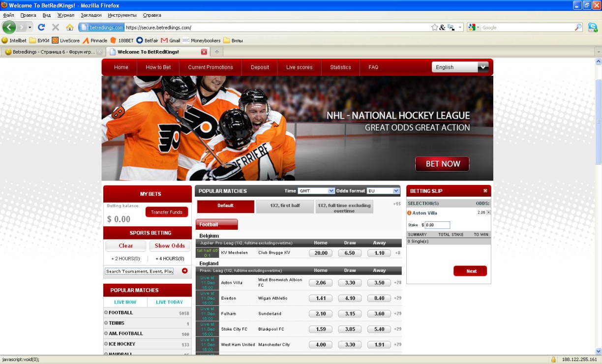The width and height of the screenshot is (602, 364).
Task: Bookmark this page with the star icon
Action: (435, 28)
